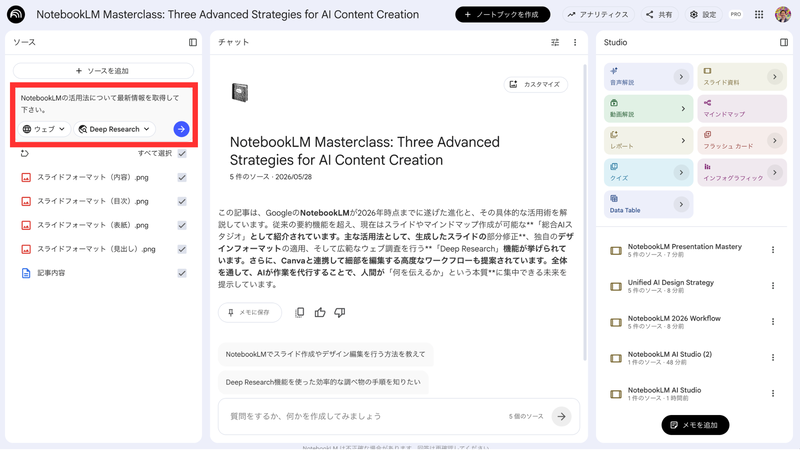
Task: Open the 記事内容 source document
Action: (x=51, y=273)
